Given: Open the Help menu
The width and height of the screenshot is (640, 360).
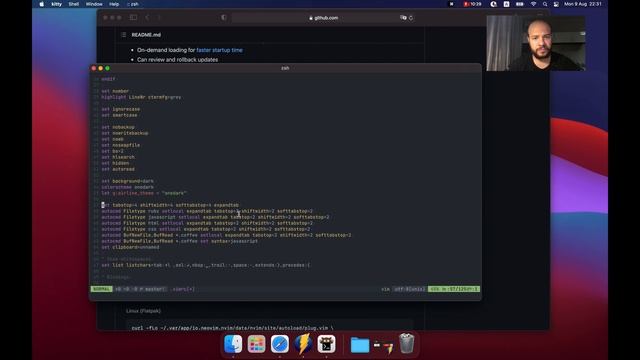Looking at the screenshot, I should pos(114,4).
